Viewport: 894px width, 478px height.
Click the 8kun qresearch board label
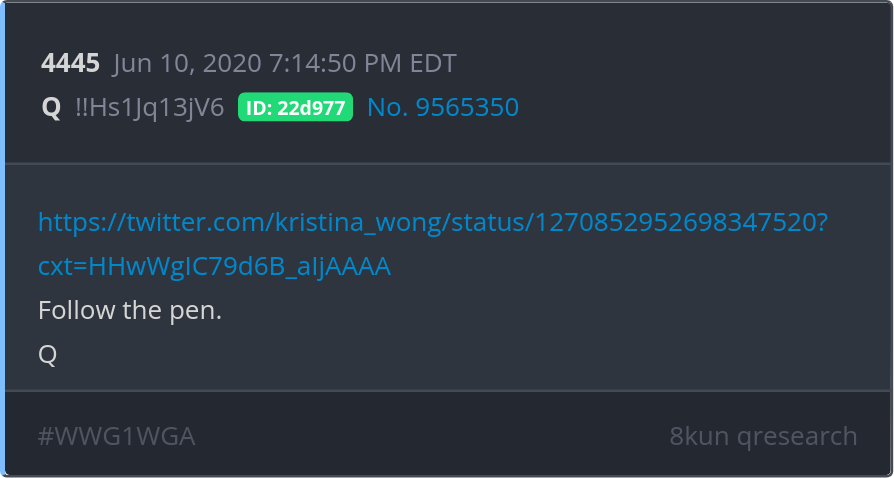pos(763,436)
